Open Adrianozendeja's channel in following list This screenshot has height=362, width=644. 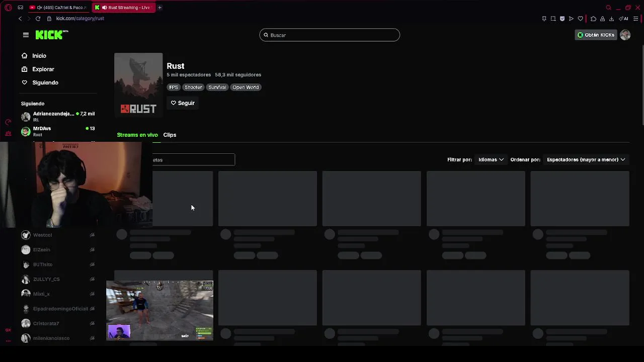tap(58, 116)
